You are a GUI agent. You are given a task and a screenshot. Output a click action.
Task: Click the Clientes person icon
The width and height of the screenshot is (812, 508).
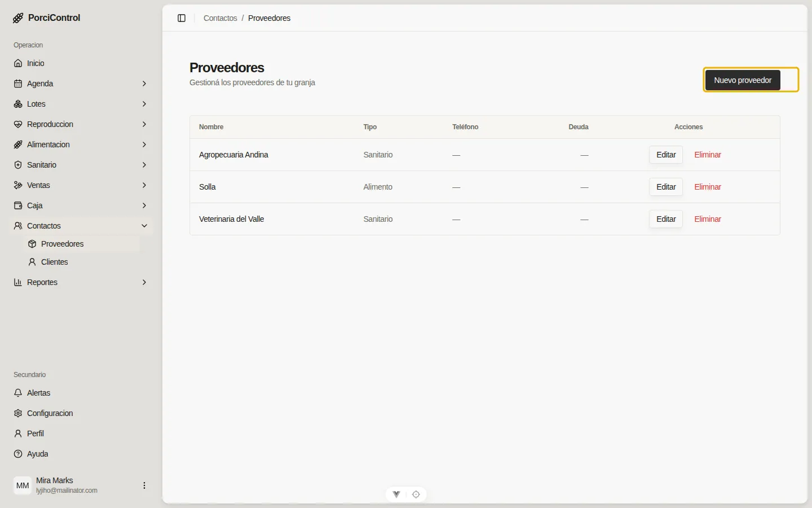[x=32, y=262]
